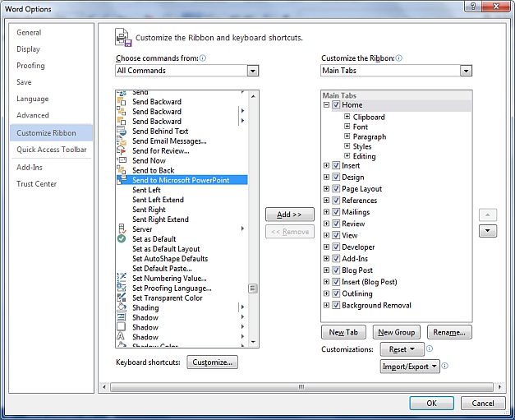The width and height of the screenshot is (515, 420).
Task: Click the info icon beside Choose commands from
Action: coord(203,58)
